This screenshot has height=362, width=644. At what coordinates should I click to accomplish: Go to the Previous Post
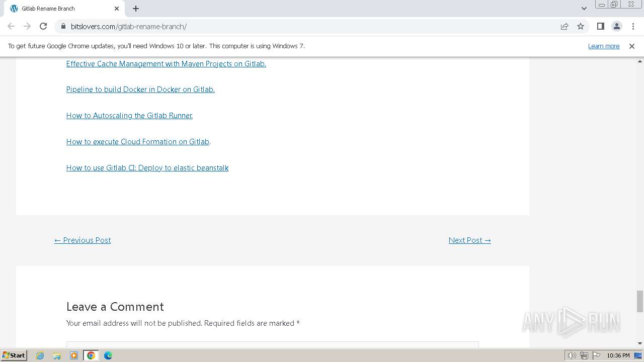pos(83,240)
